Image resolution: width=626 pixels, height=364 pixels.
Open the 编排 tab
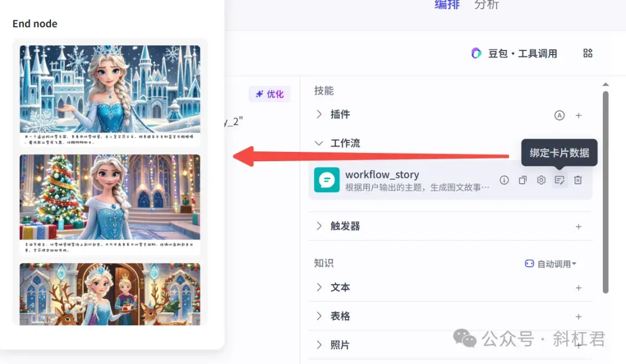pos(447,5)
